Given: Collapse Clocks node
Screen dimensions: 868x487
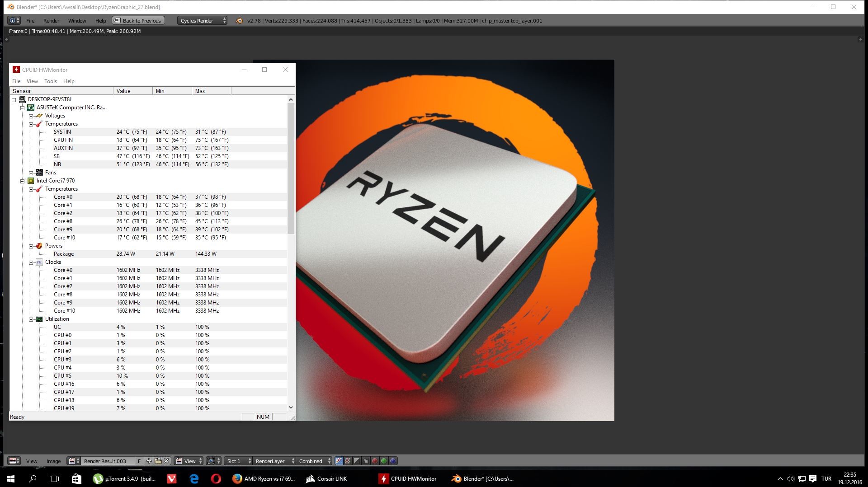Looking at the screenshot, I should click(x=31, y=262).
